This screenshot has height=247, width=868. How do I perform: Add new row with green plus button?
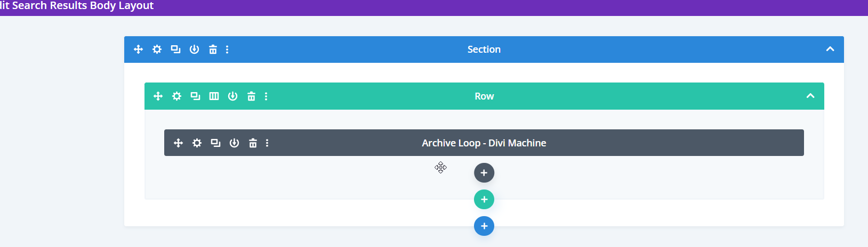click(x=484, y=200)
